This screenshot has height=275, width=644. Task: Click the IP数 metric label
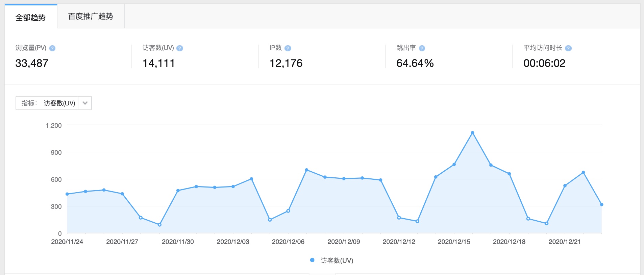[x=276, y=48]
